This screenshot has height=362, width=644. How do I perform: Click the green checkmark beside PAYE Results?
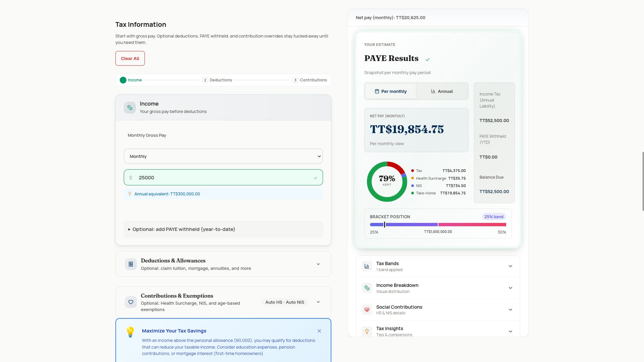428,59
